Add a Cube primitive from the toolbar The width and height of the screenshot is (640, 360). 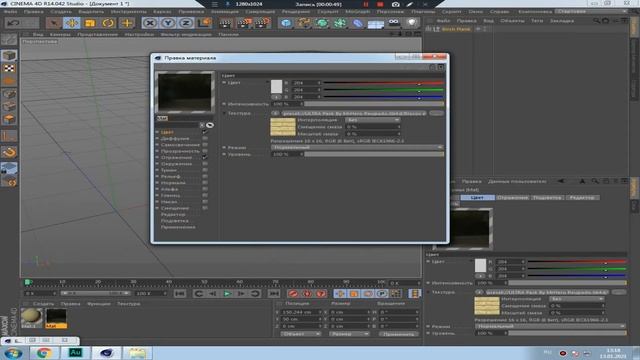(286, 23)
